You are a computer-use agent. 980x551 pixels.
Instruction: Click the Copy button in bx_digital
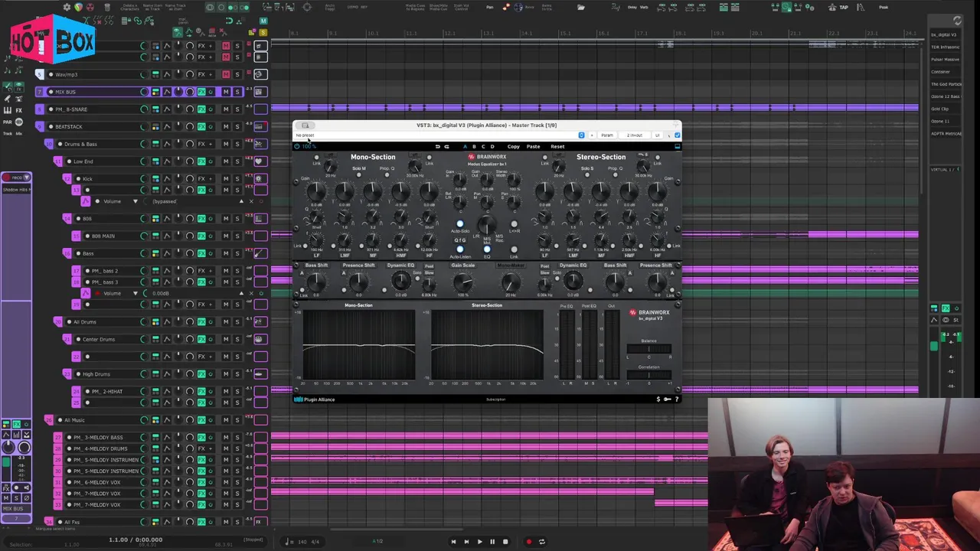tap(514, 146)
